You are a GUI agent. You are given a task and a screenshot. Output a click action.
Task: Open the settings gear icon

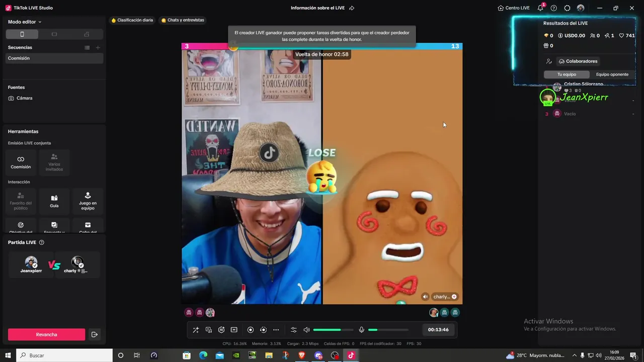pyautogui.click(x=567, y=8)
